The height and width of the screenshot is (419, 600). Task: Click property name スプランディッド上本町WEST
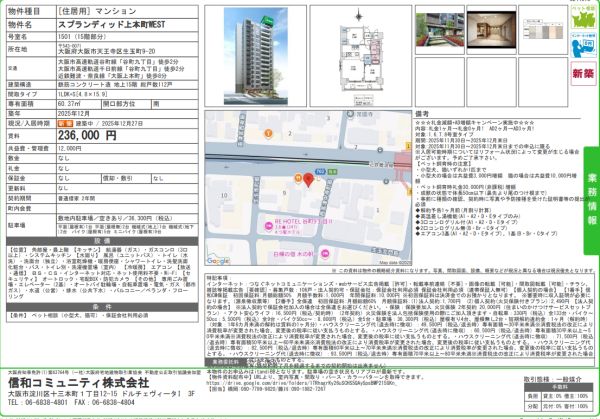tap(111, 25)
